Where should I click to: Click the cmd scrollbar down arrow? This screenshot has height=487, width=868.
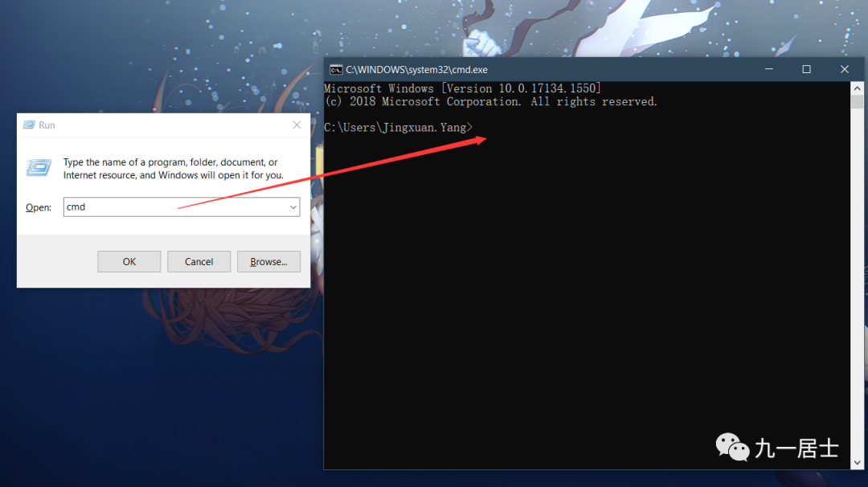[x=857, y=463]
